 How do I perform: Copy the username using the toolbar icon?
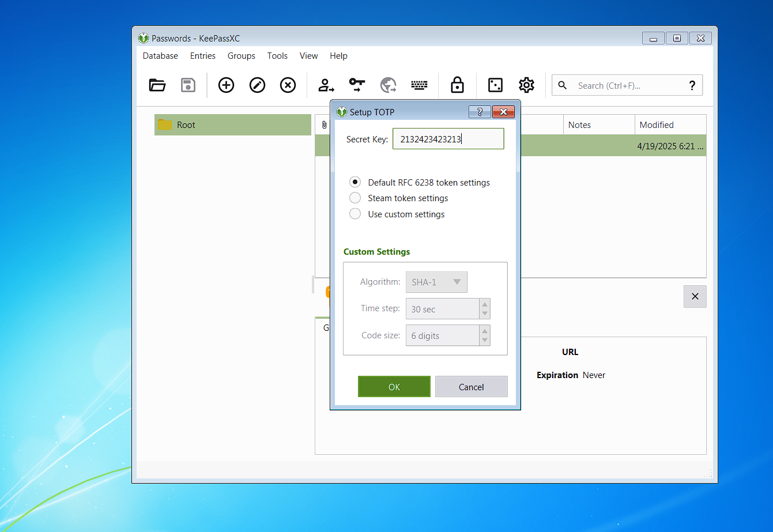pos(326,85)
